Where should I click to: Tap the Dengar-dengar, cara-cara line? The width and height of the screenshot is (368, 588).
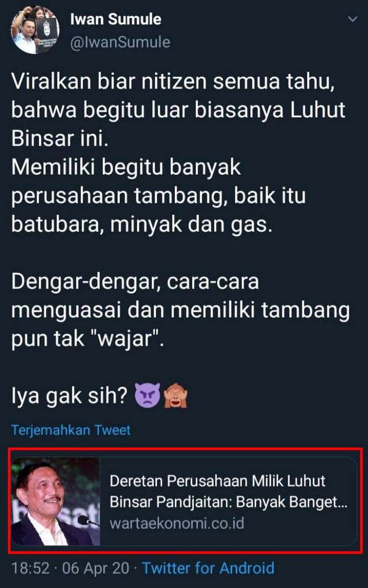coord(135,281)
